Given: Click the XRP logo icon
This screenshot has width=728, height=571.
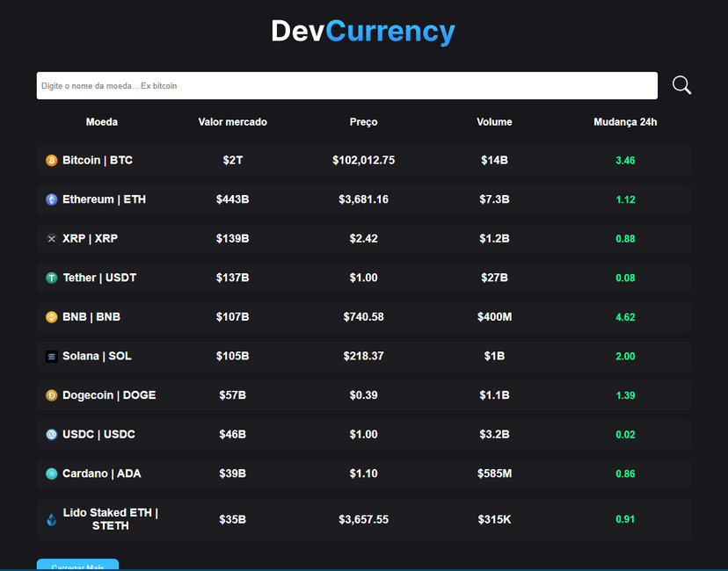Looking at the screenshot, I should [52, 239].
